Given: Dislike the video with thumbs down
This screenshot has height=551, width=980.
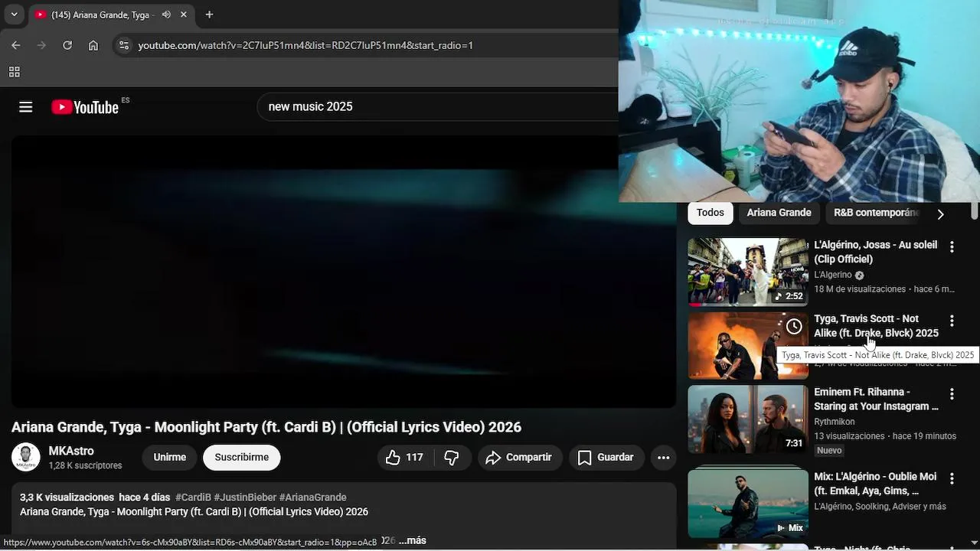Looking at the screenshot, I should click(452, 457).
